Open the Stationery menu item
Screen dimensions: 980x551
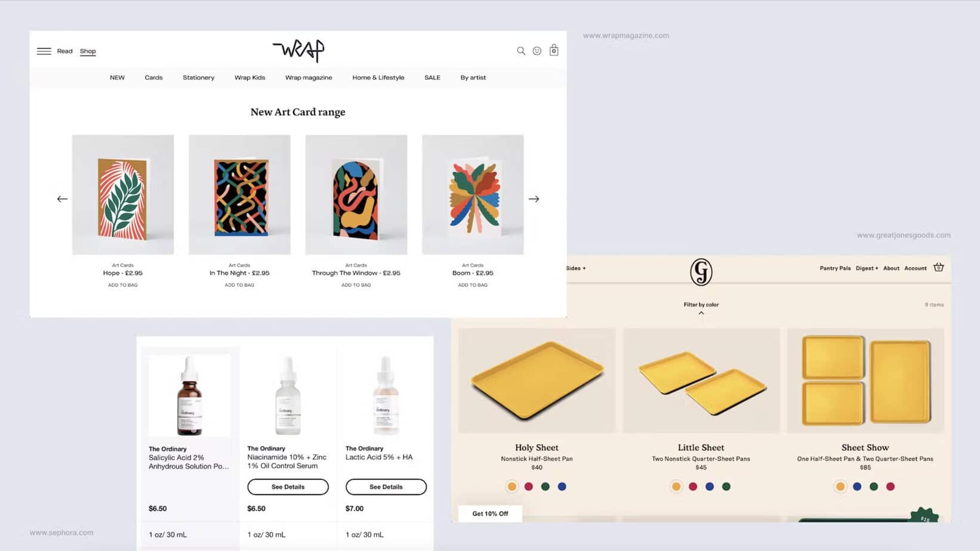click(199, 78)
